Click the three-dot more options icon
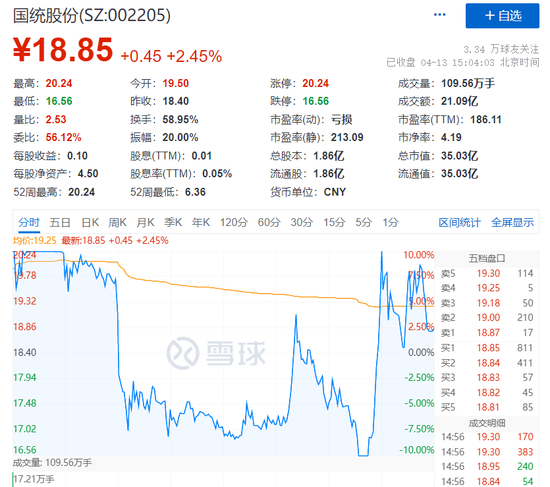The width and height of the screenshot is (550, 487). [x=439, y=15]
